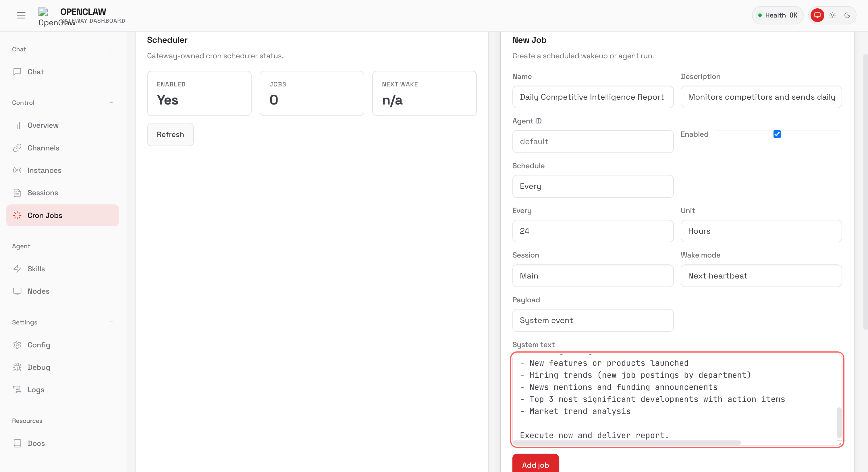
Task: Go to Sessions in sidebar
Action: coord(43,193)
